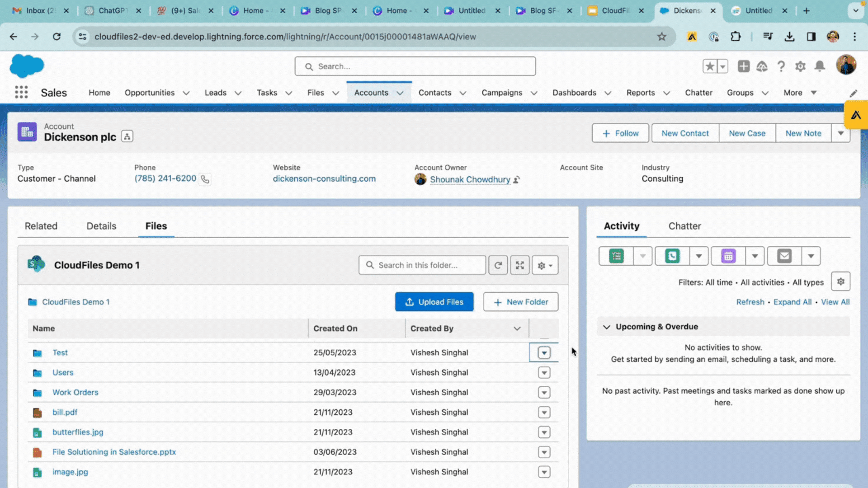The height and width of the screenshot is (488, 868).
Task: Expand CloudFiles widget to full screen
Action: pyautogui.click(x=520, y=265)
